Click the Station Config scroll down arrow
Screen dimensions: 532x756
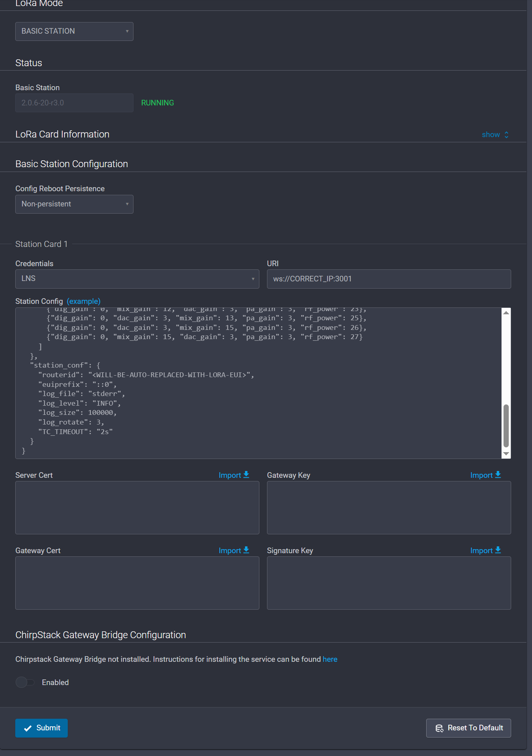(506, 454)
